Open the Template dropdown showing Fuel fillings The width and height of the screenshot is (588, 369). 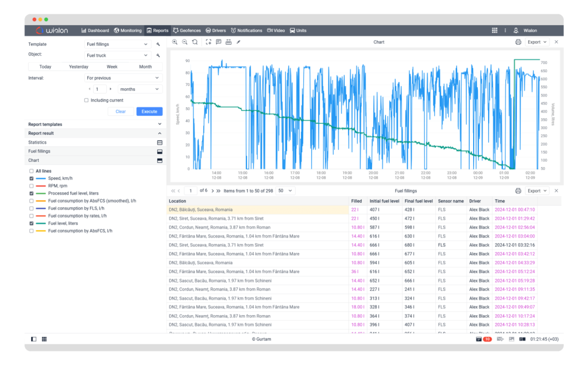[x=117, y=44]
